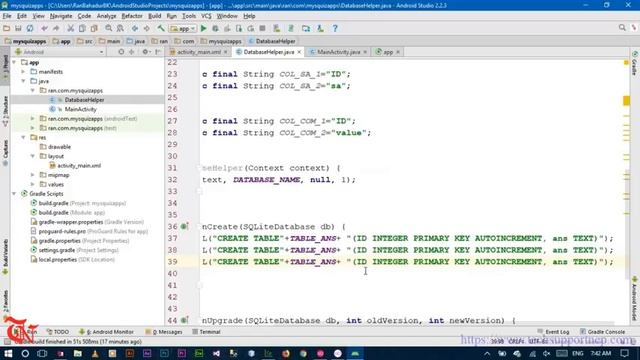
Task: Select the app editor tab
Action: 388,52
